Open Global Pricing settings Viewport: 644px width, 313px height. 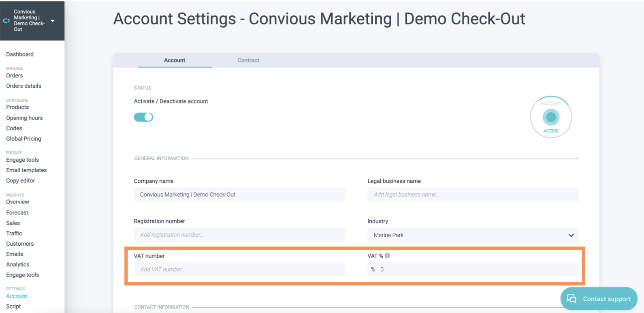pos(23,139)
